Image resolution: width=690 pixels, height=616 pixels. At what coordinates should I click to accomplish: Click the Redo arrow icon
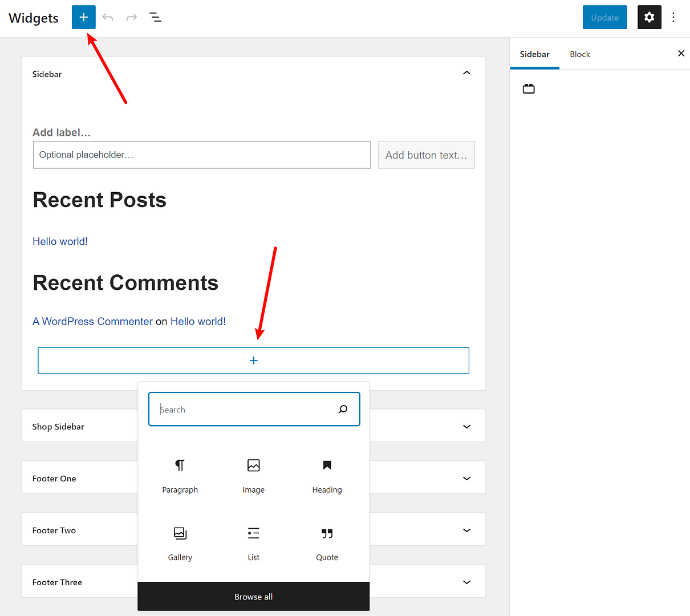pyautogui.click(x=131, y=17)
